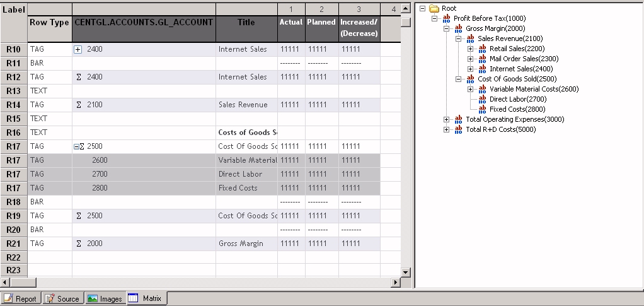Viewport: 644px width, 306px height.
Task: Click the Direct Labor tree account icon
Action: tap(482, 99)
